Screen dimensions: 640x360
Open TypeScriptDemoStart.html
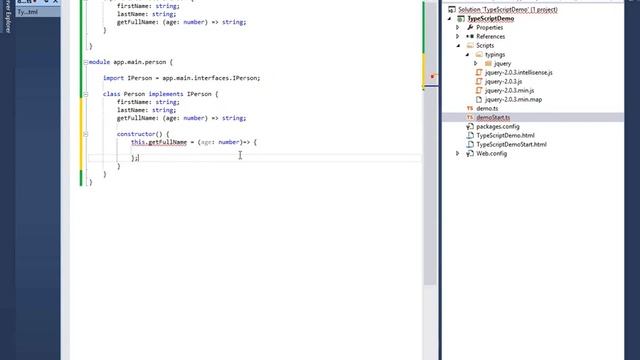pyautogui.click(x=511, y=144)
